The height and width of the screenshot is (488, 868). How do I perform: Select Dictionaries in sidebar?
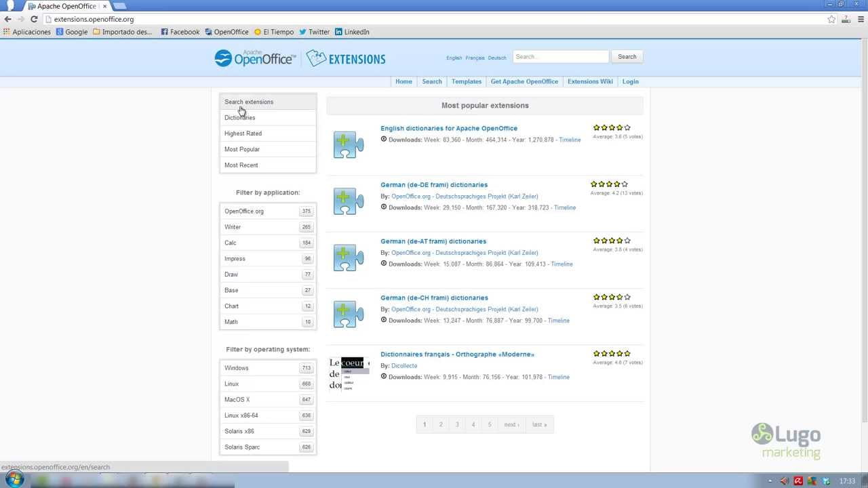(x=268, y=118)
